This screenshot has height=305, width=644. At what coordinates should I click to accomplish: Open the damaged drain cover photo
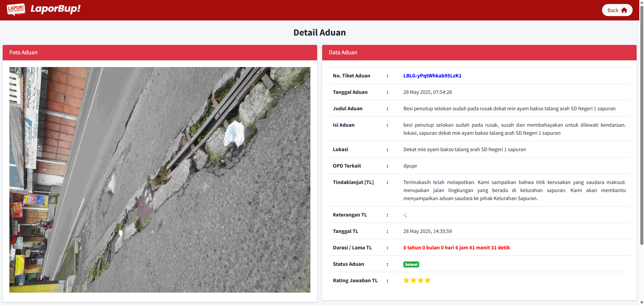[x=160, y=180]
